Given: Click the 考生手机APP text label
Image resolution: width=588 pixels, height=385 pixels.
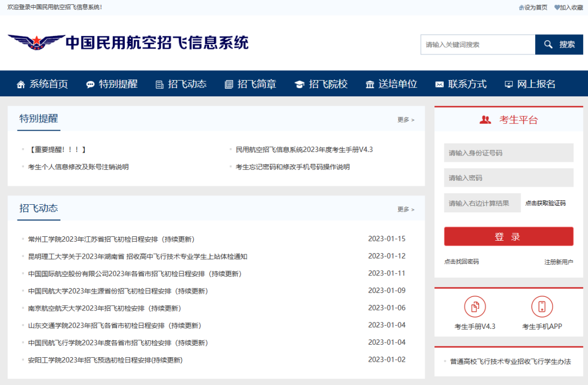Looking at the screenshot, I should pyautogui.click(x=542, y=327).
